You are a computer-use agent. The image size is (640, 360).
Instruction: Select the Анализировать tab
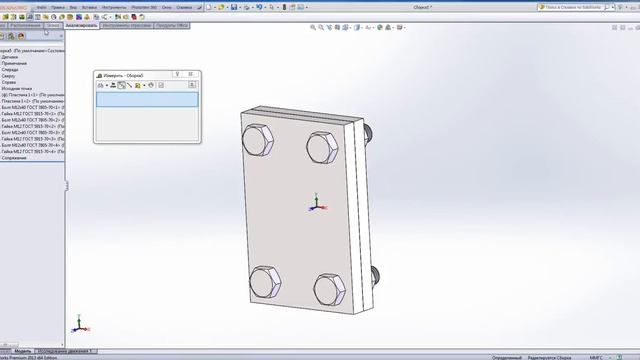click(x=81, y=25)
